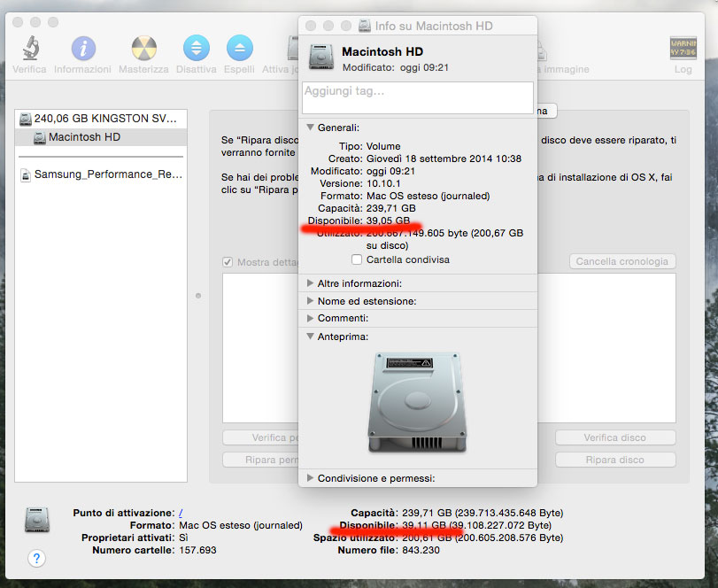
Task: Click the Disponibile 39,05 GB value in Info
Action: pos(388,220)
